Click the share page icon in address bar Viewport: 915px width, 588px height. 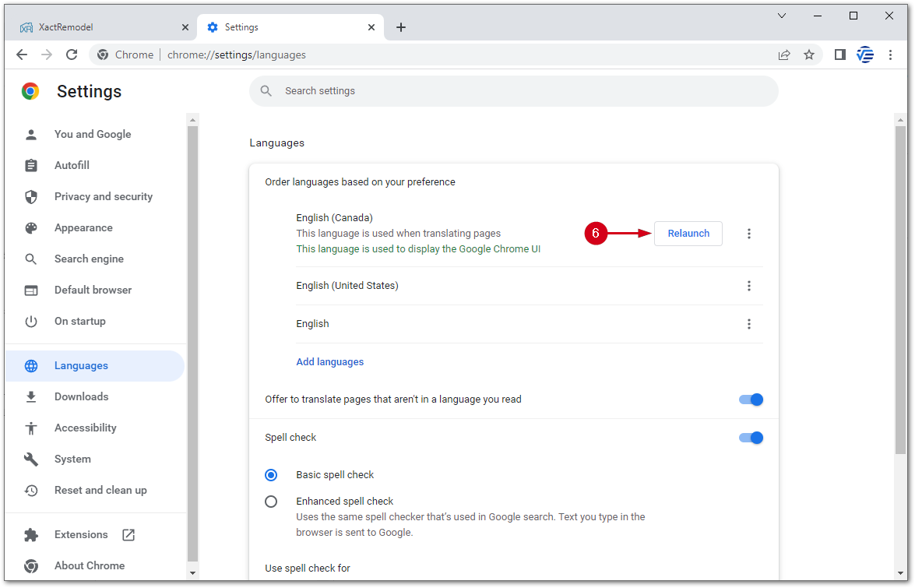(784, 55)
